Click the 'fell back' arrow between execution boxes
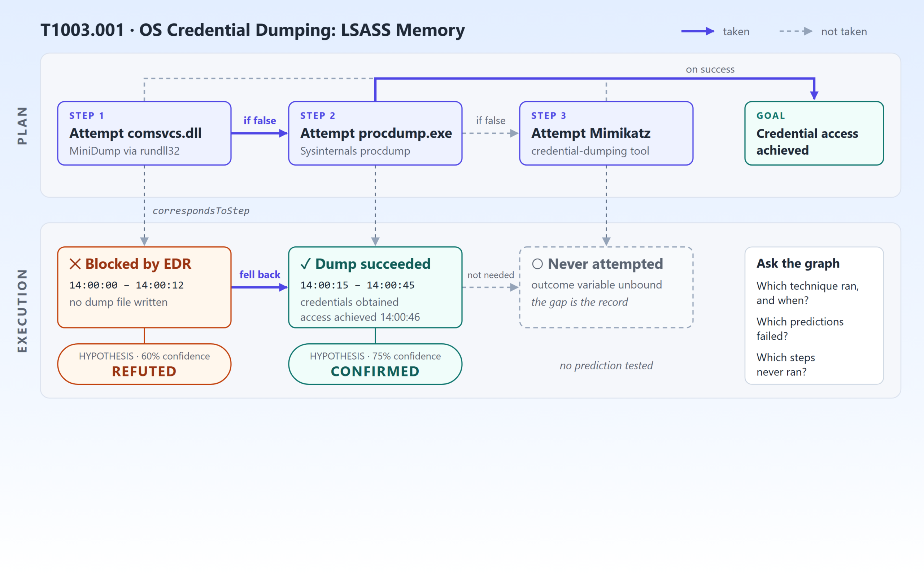Viewport: 924px width, 577px height. tap(260, 287)
